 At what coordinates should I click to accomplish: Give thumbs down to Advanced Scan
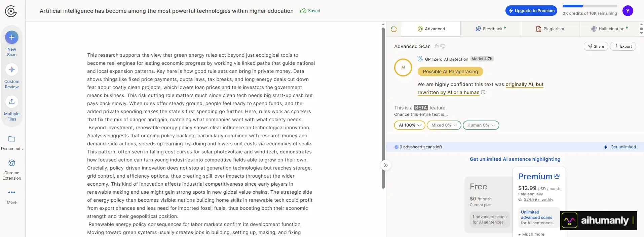pyautogui.click(x=443, y=46)
